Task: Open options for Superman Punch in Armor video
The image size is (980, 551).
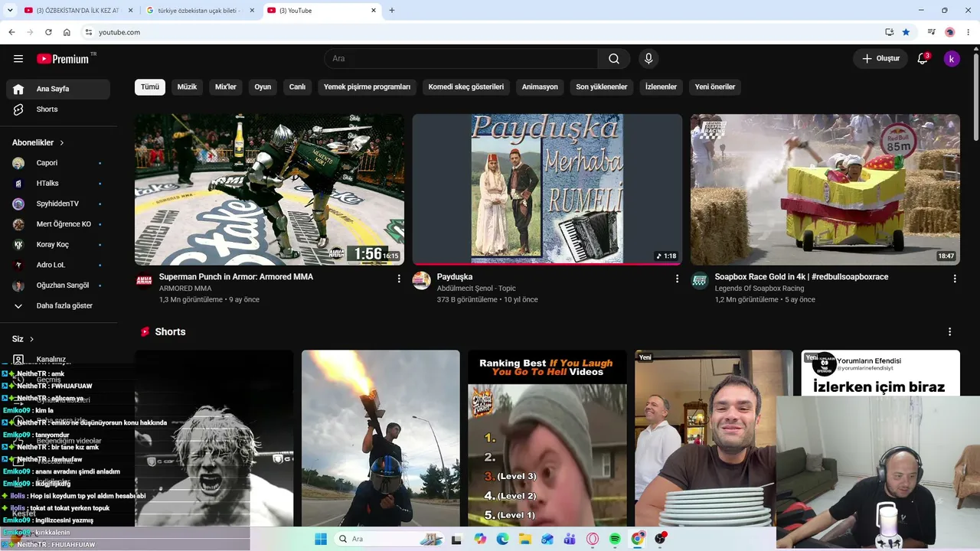Action: pyautogui.click(x=399, y=279)
